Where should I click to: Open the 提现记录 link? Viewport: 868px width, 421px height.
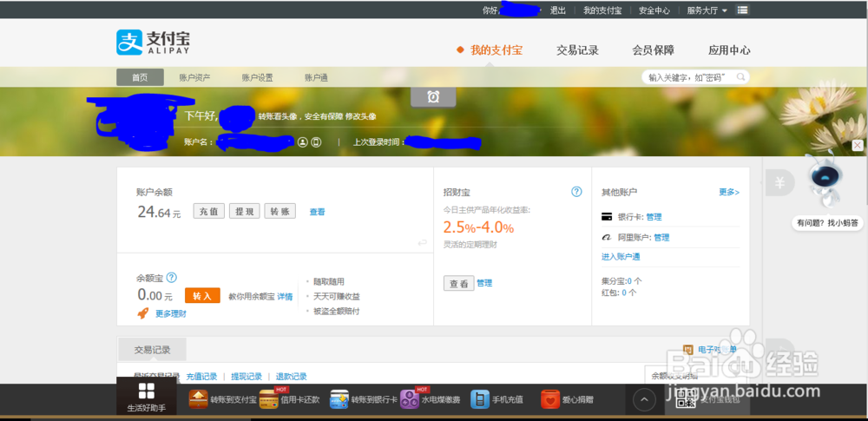[247, 376]
